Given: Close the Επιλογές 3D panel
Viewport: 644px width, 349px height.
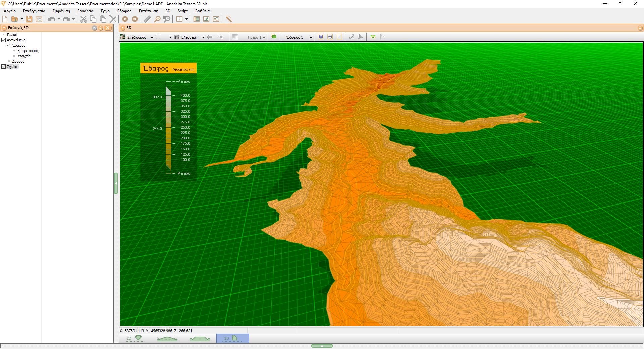Looking at the screenshot, I should (108, 28).
